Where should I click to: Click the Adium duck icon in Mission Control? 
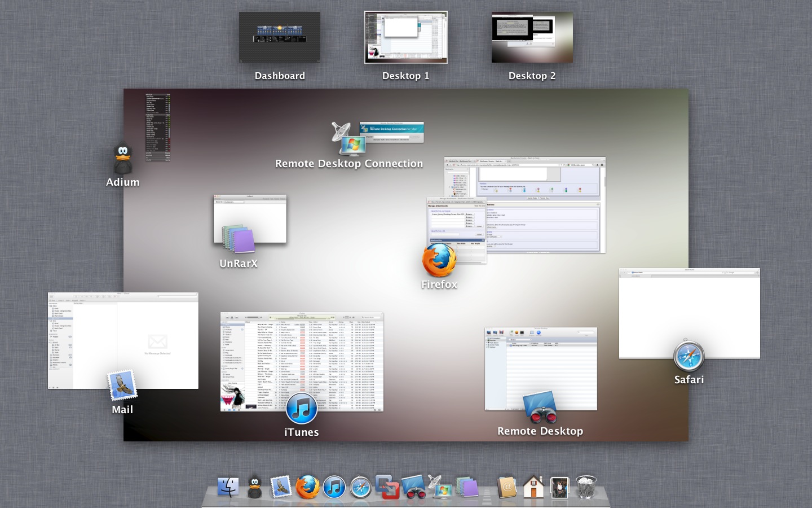(x=123, y=157)
